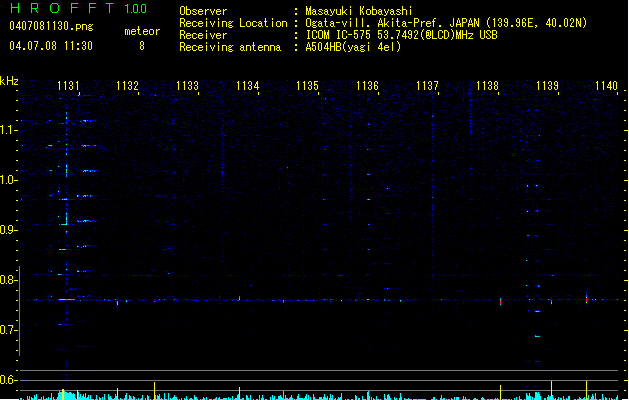Image resolution: width=629 pixels, height=400 pixels.
Task: Click the 1132 time axis label
Action: [127, 85]
